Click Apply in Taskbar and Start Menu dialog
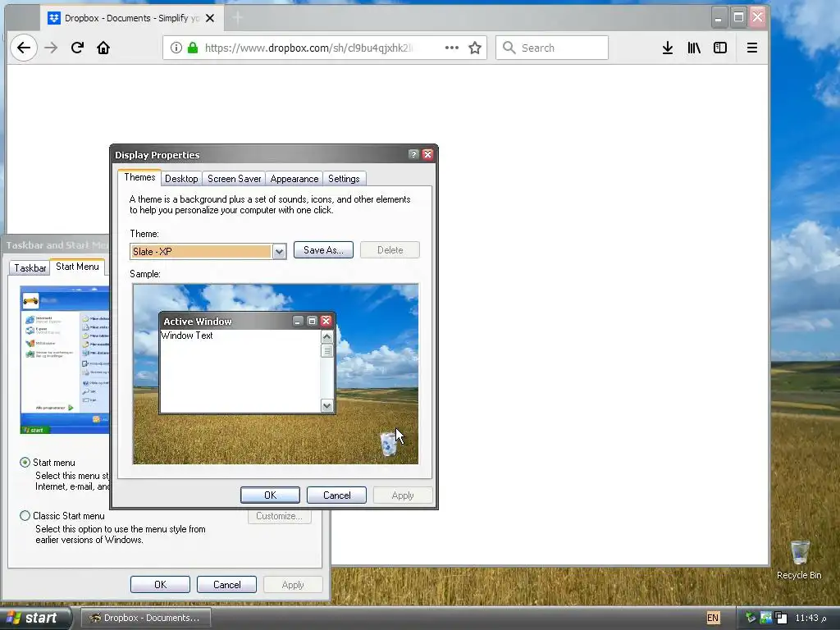 click(293, 584)
